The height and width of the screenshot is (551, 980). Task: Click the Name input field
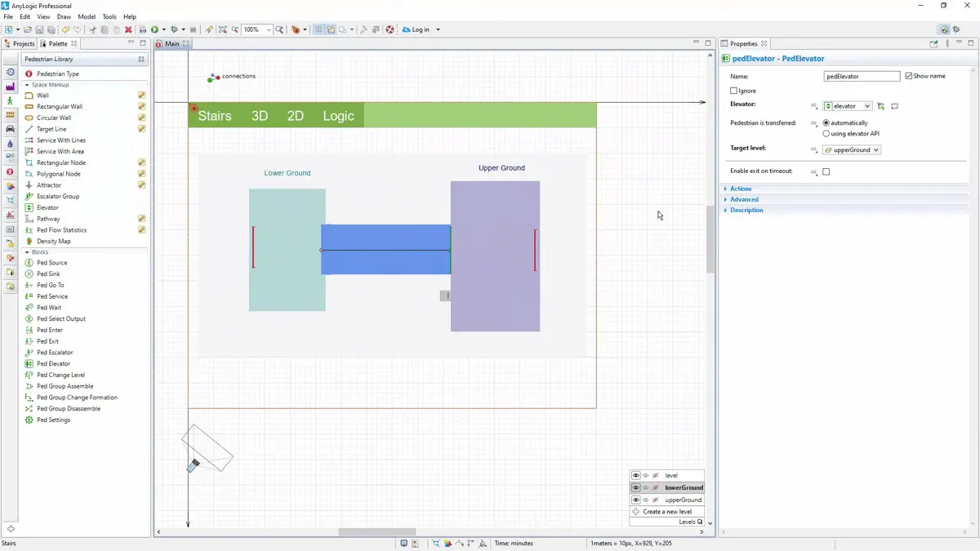(x=862, y=76)
